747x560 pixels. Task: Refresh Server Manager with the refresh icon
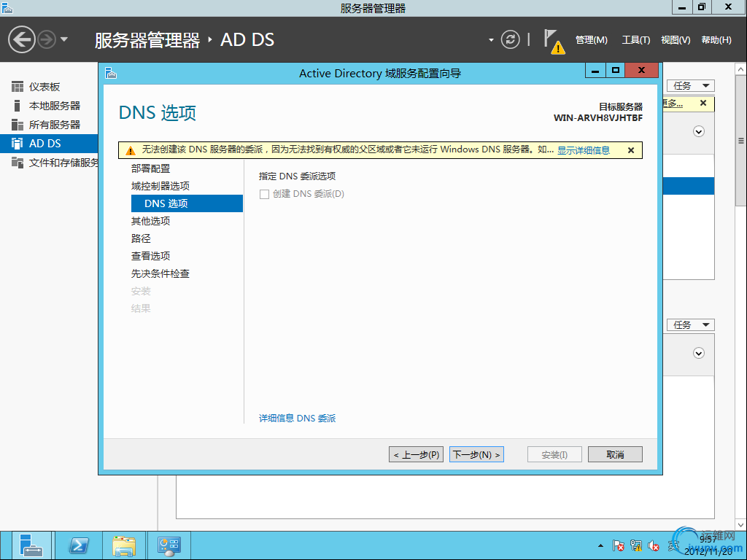[x=510, y=39]
